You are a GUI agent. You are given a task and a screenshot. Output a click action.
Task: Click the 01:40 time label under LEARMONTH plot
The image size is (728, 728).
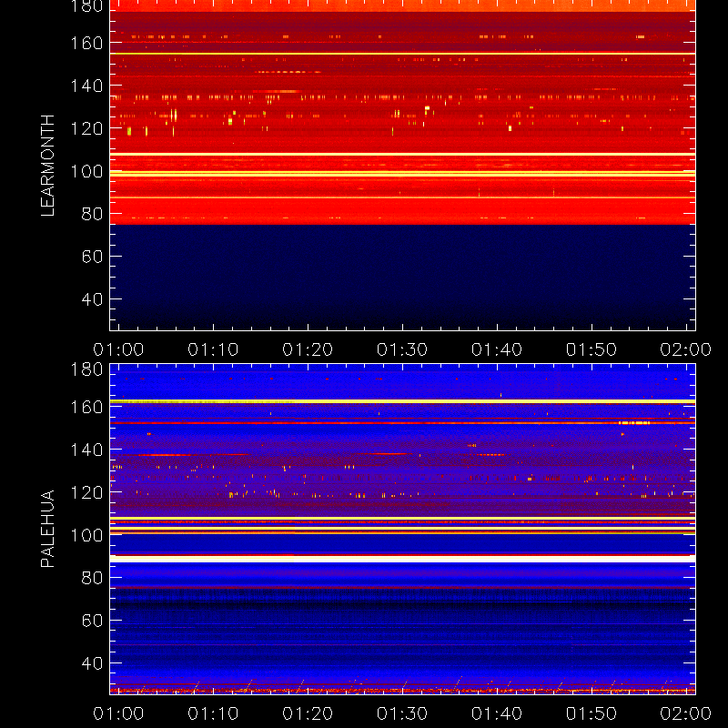[x=497, y=349]
